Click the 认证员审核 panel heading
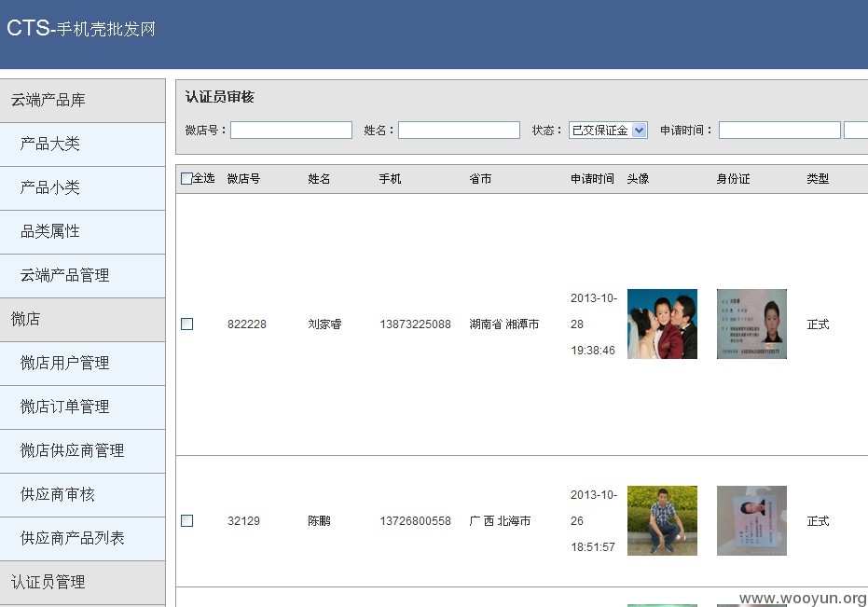 pyautogui.click(x=219, y=97)
